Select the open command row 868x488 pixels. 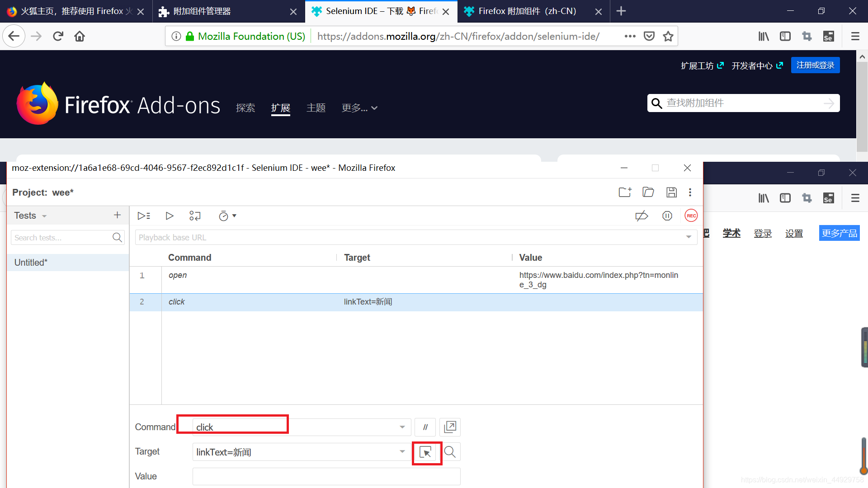(x=416, y=280)
